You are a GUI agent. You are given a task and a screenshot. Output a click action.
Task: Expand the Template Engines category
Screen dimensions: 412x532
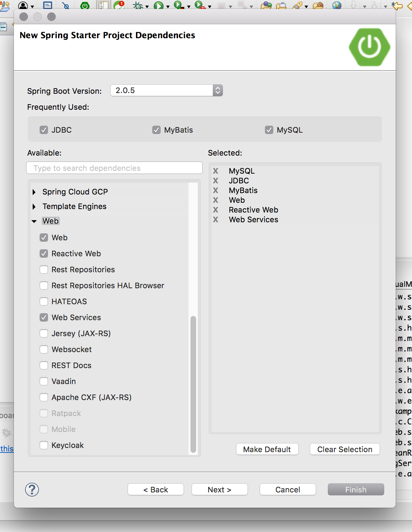(x=34, y=207)
